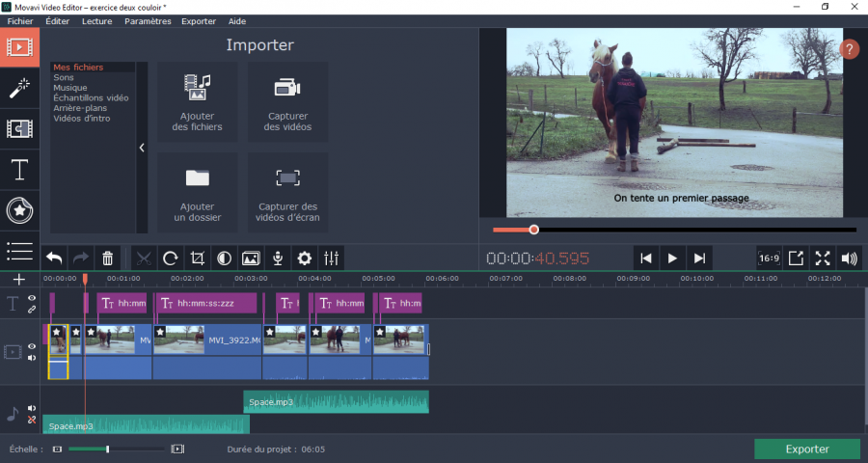Viewport: 868px width, 463px height.
Task: Mute the audio track speaker
Action: pyautogui.click(x=32, y=408)
